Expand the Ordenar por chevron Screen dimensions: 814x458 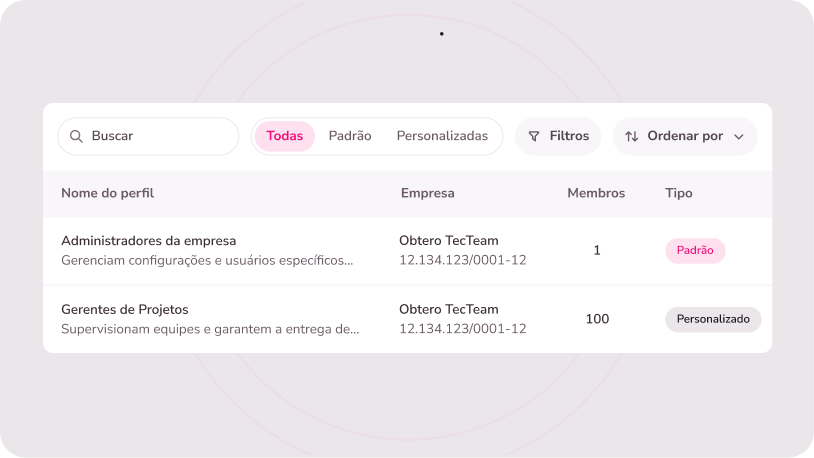(739, 137)
